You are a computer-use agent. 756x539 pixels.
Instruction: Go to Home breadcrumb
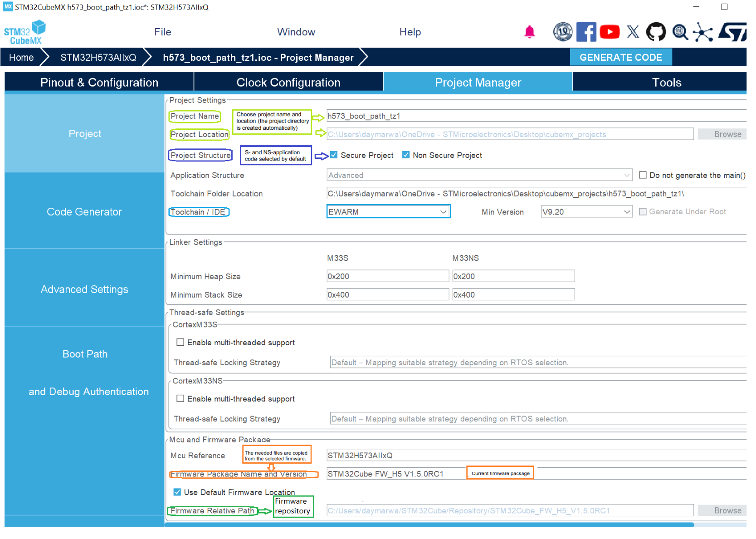[x=21, y=58]
